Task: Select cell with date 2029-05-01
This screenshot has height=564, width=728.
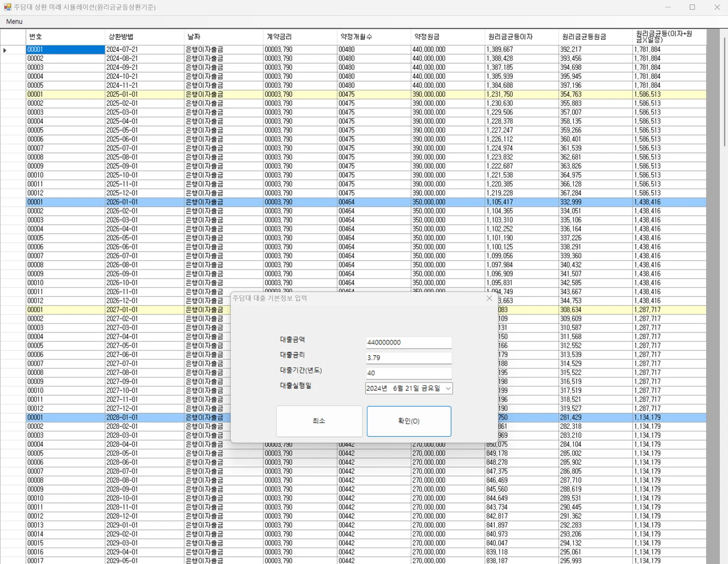Action: point(145,560)
